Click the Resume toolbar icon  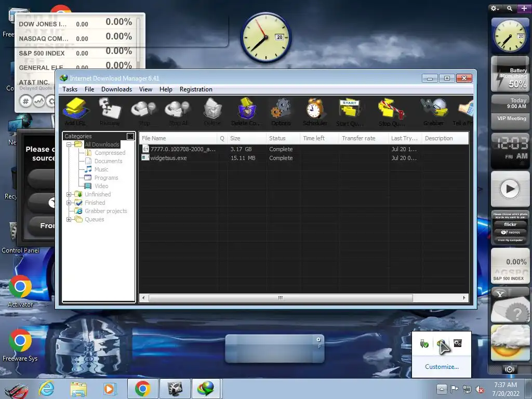[110, 112]
